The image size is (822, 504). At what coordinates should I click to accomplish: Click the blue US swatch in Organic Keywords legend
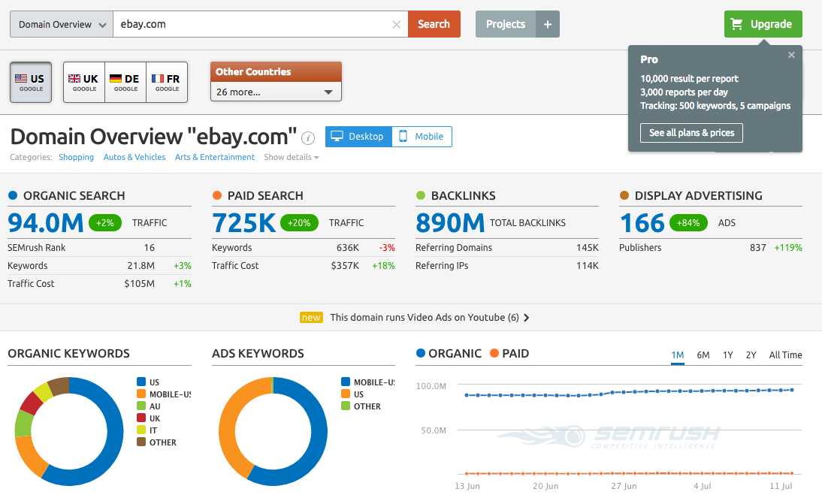coord(141,382)
